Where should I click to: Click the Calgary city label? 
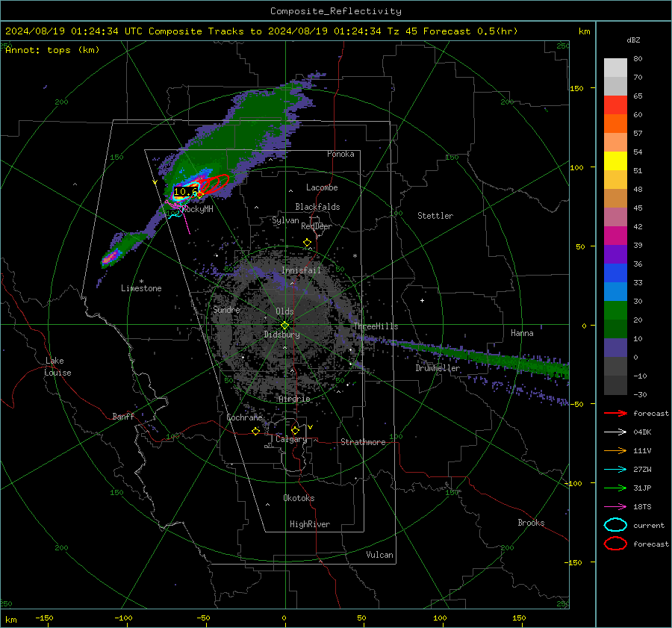291,439
